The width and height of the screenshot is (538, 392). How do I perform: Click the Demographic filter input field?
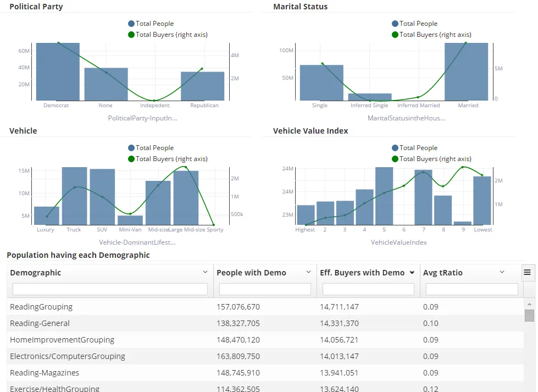tap(110, 289)
